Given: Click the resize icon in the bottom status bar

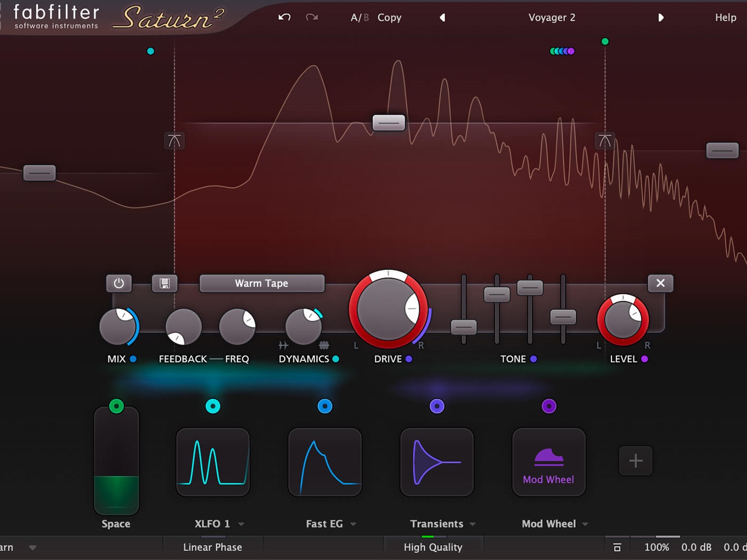Looking at the screenshot, I should coord(617,547).
